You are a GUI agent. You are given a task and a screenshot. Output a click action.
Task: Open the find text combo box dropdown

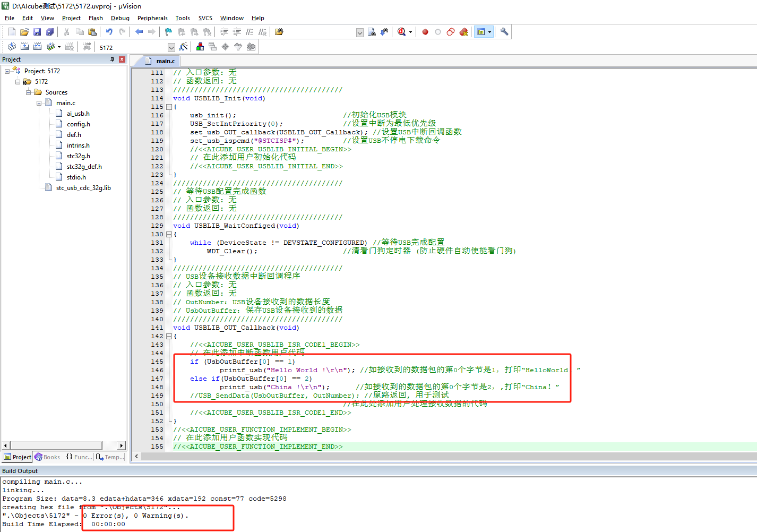pyautogui.click(x=360, y=32)
